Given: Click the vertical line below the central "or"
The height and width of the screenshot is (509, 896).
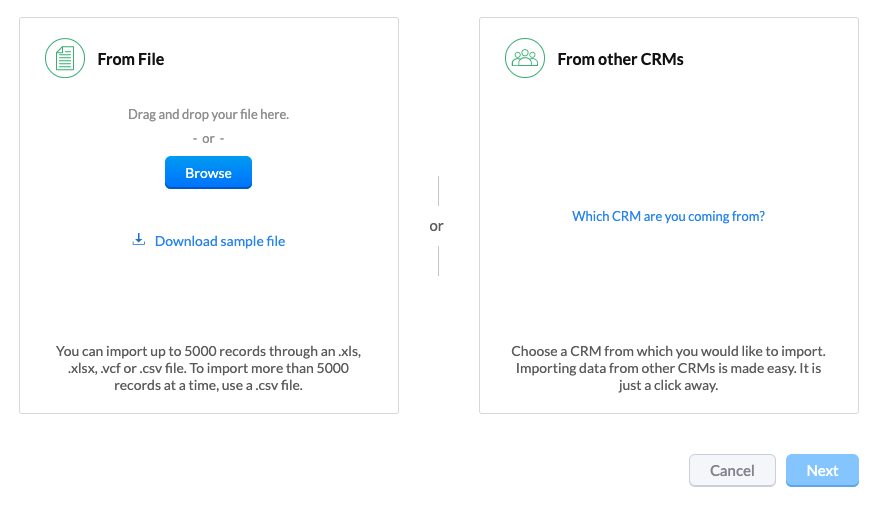Looking at the screenshot, I should pos(438,261).
